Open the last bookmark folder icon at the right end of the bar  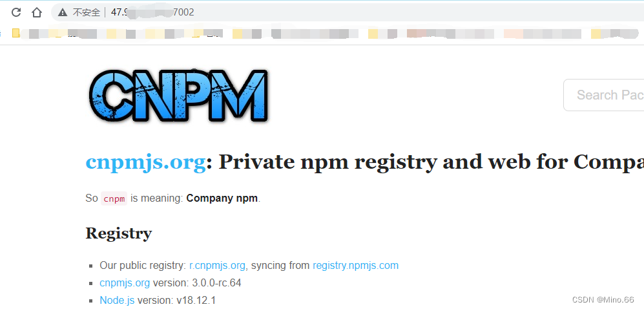click(x=596, y=34)
